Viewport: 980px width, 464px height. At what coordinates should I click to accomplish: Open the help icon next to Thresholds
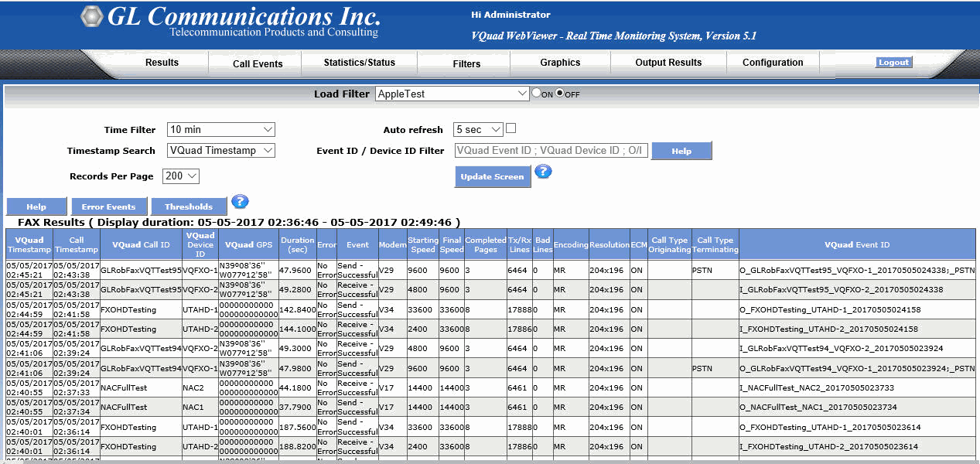pos(240,201)
